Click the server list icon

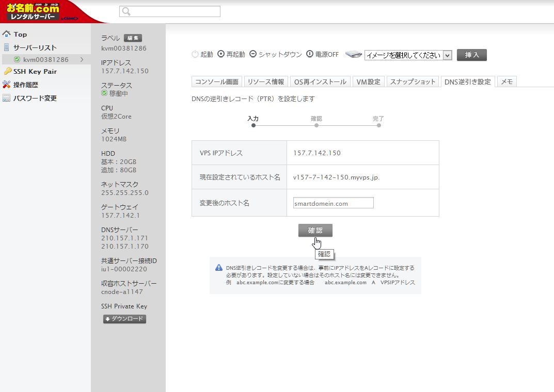click(6, 47)
